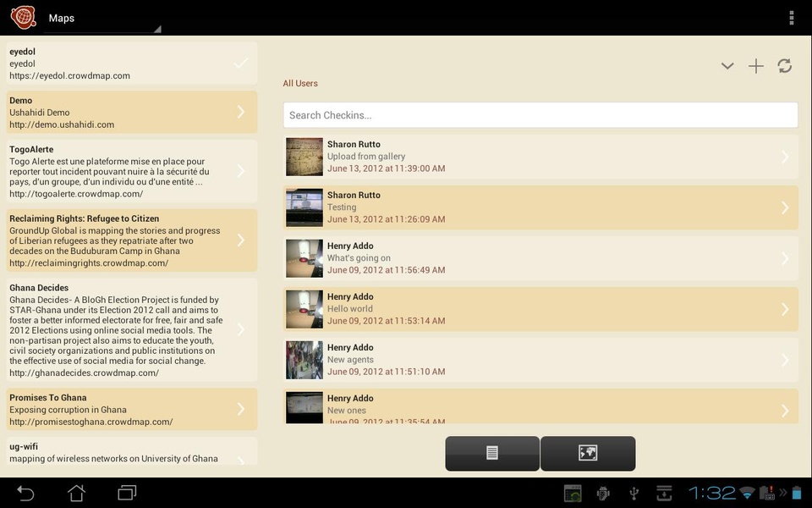Image resolution: width=812 pixels, height=508 pixels.
Task: Open the screenshot notification icon
Action: point(573,494)
